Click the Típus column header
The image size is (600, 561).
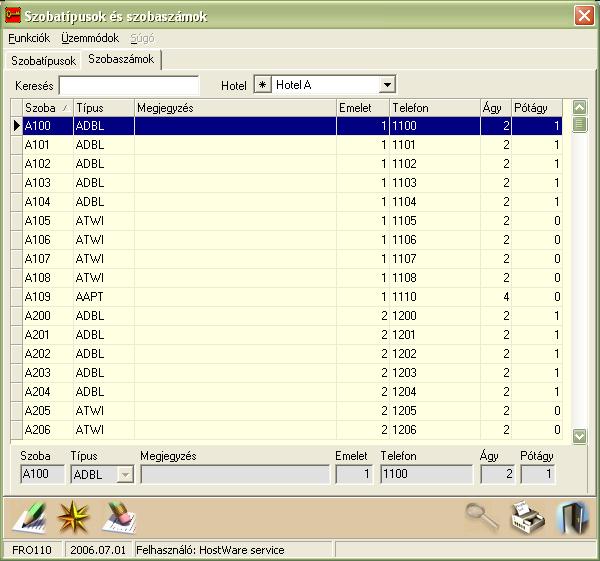[x=104, y=108]
